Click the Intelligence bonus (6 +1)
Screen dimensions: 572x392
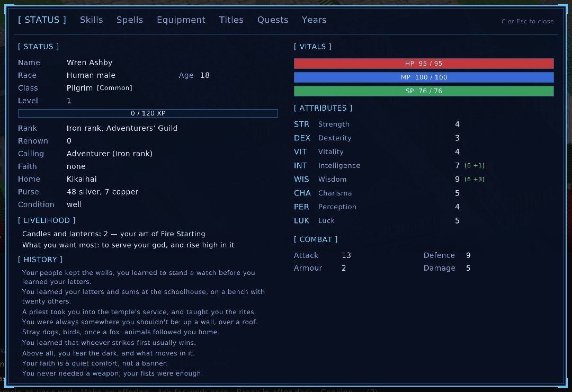[x=474, y=166]
